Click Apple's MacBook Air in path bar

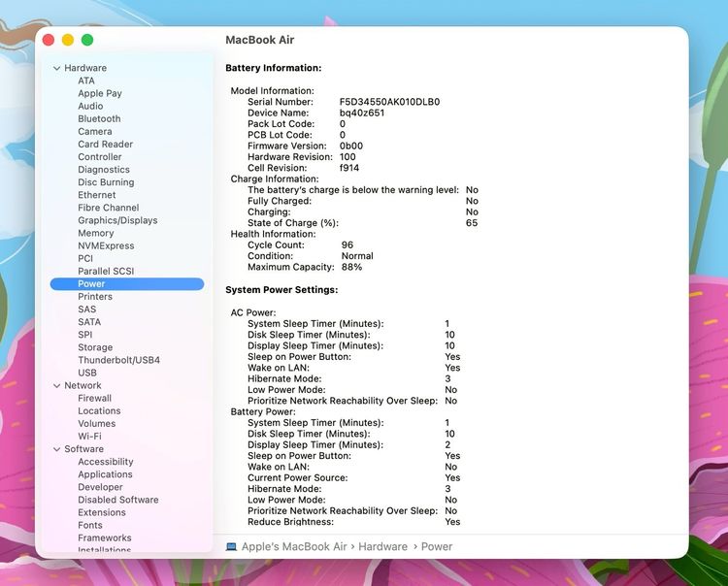click(x=294, y=546)
